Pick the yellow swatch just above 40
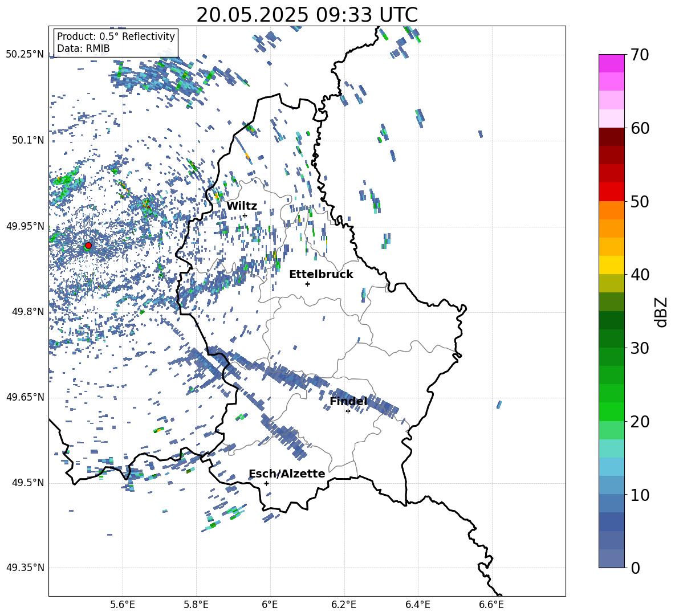 [x=611, y=265]
